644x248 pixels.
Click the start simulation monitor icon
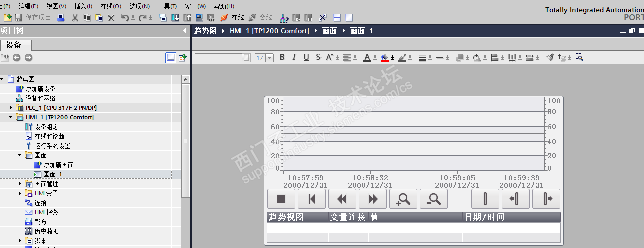point(199,18)
